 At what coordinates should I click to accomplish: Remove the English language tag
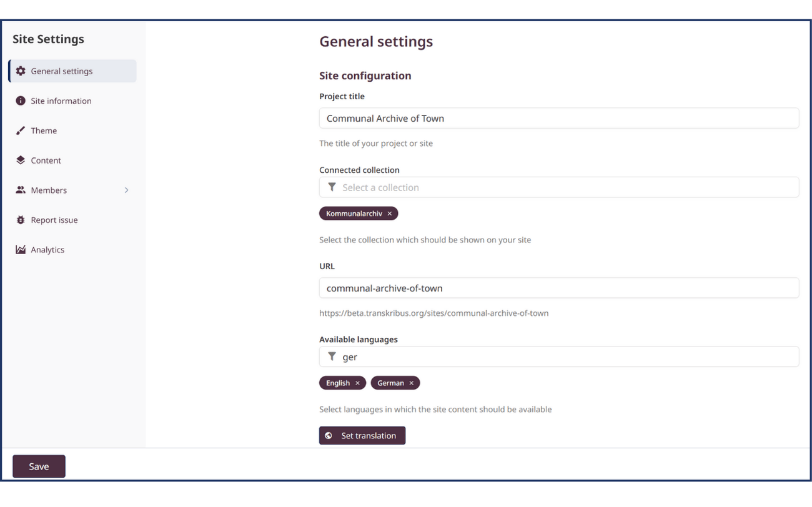click(359, 383)
